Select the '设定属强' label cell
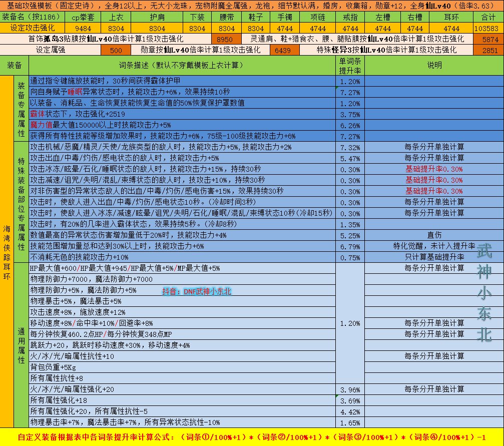Screen dimensions: 504x446 [51, 50]
